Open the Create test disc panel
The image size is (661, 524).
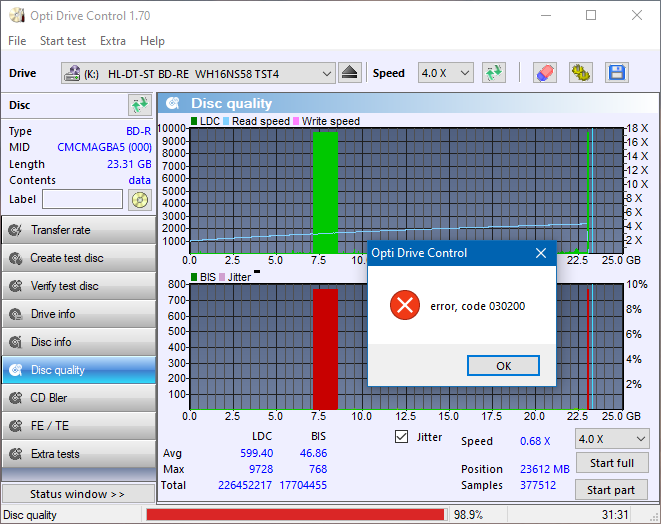point(79,258)
